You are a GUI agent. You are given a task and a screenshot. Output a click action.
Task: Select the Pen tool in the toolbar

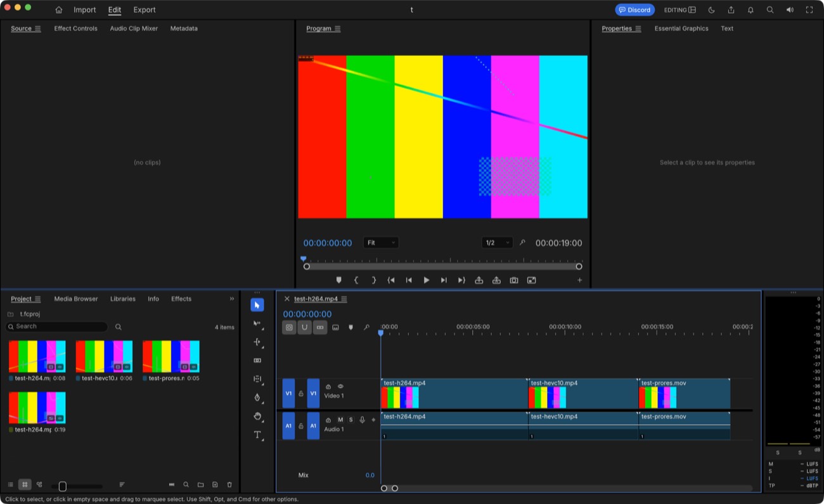point(257,397)
